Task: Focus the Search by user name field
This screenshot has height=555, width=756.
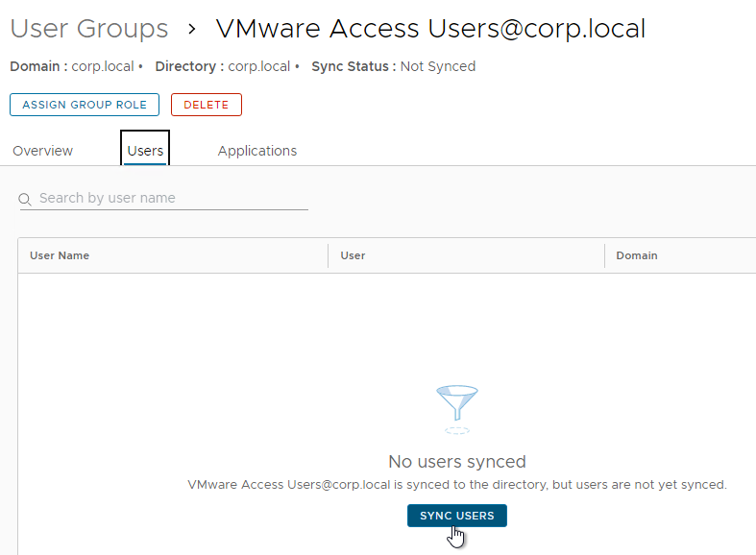Action: tap(164, 198)
